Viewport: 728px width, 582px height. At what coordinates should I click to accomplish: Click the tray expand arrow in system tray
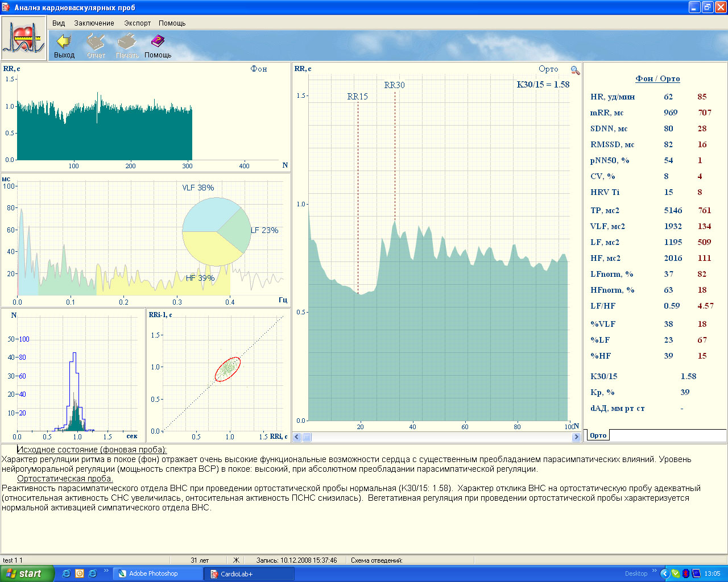coord(664,573)
